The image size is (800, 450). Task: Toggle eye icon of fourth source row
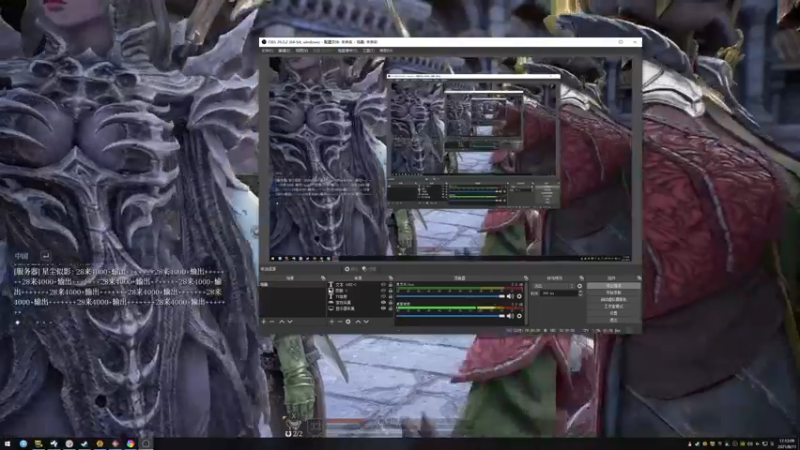(x=383, y=303)
